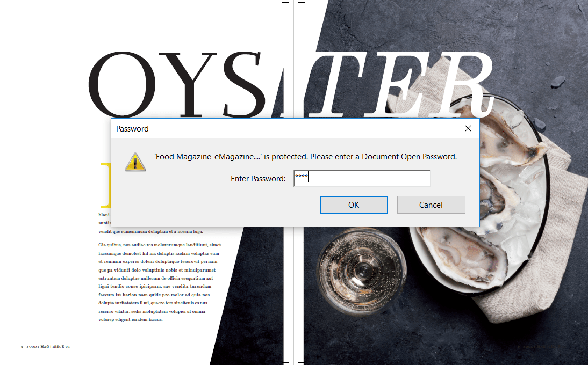Close the Password dialog with the X
Image resolution: width=588 pixels, height=365 pixels.
pyautogui.click(x=468, y=128)
